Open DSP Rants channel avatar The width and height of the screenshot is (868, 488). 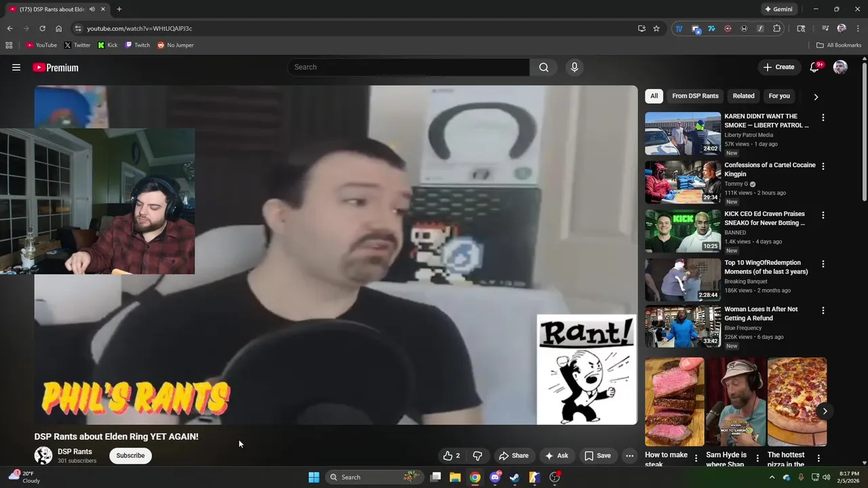[43, 455]
